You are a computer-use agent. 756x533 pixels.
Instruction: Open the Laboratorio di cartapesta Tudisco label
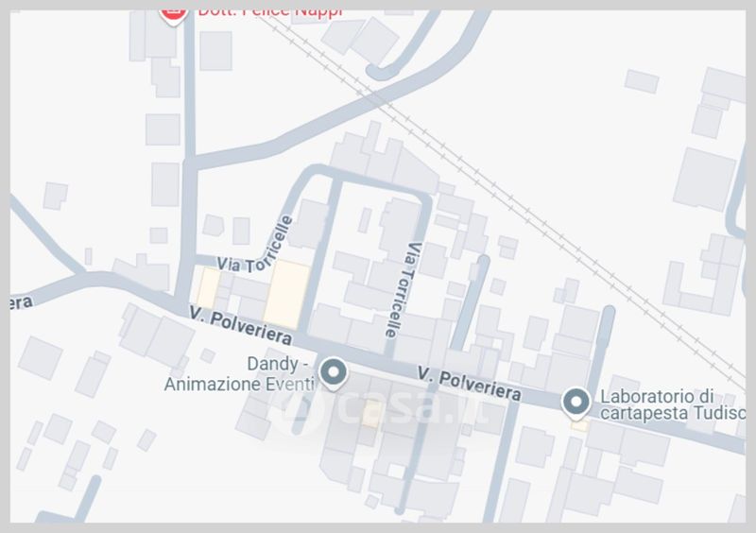point(672,404)
